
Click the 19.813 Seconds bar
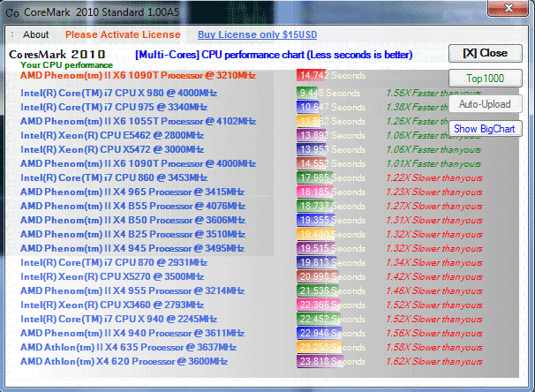click(317, 263)
